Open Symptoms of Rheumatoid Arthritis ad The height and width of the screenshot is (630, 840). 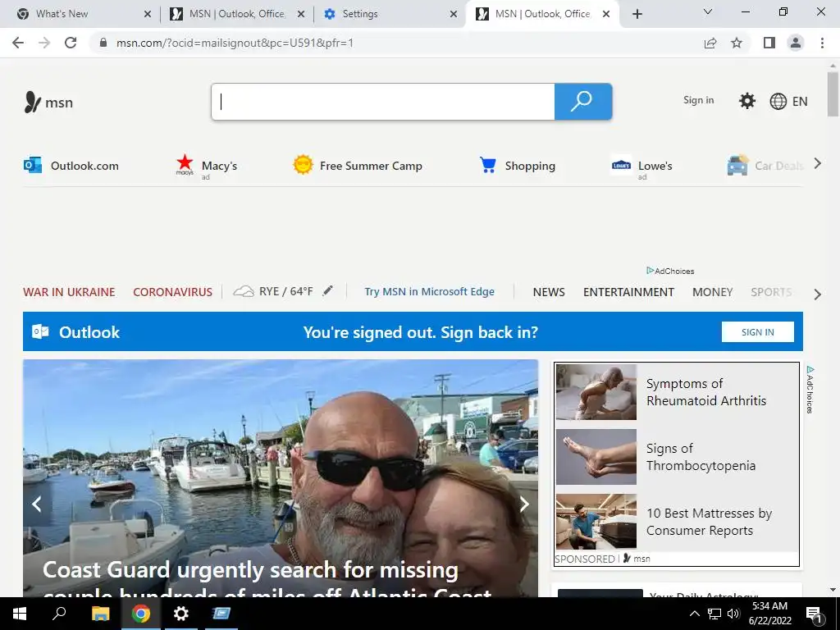point(706,392)
